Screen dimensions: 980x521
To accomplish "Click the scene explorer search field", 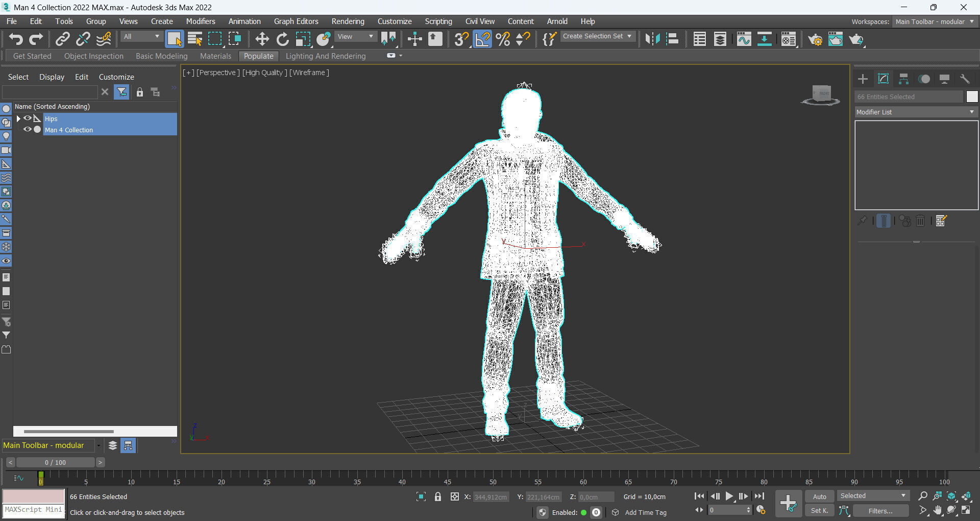I will (x=50, y=92).
